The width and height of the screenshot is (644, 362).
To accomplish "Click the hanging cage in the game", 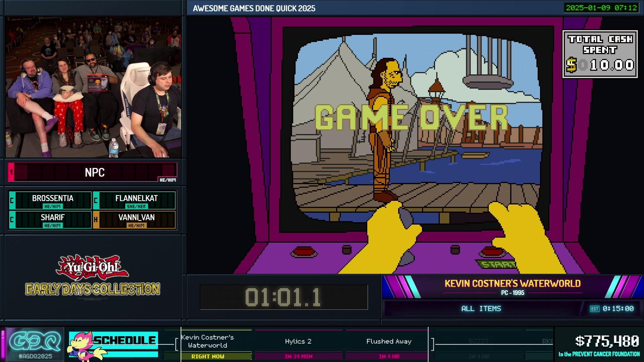I will pyautogui.click(x=488, y=61).
